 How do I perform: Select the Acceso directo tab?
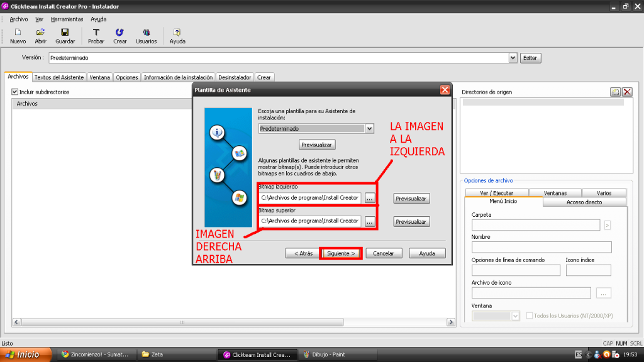pyautogui.click(x=584, y=202)
